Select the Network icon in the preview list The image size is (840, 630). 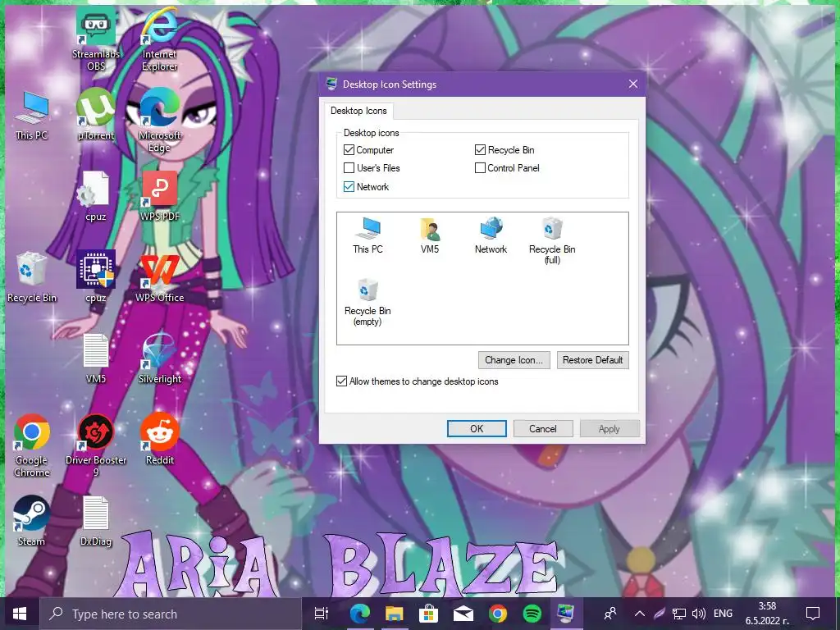point(491,235)
